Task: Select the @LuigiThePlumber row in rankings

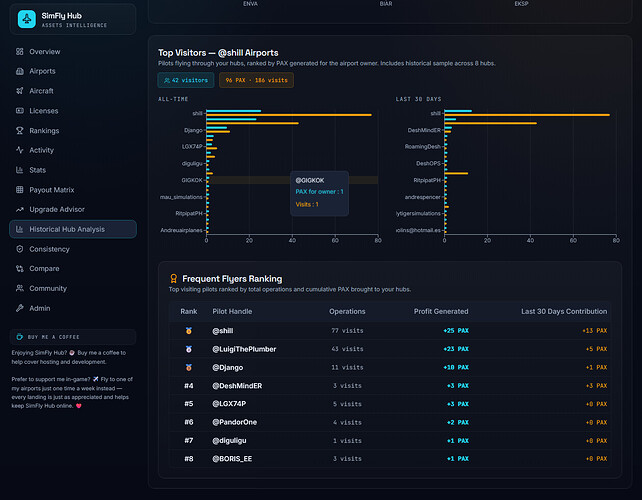Action: pos(390,349)
